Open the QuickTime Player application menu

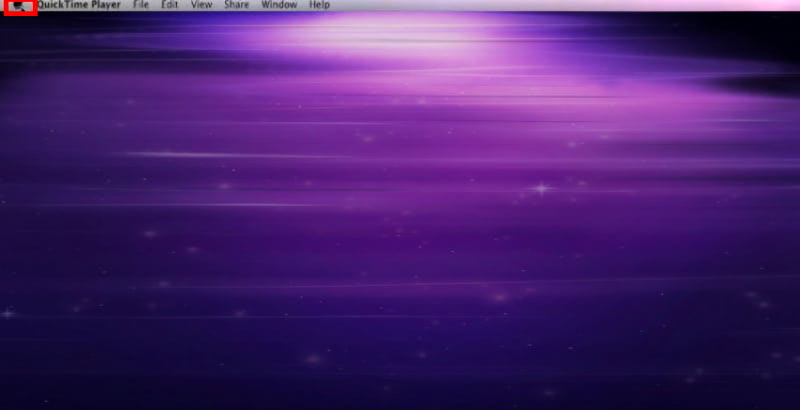point(79,5)
